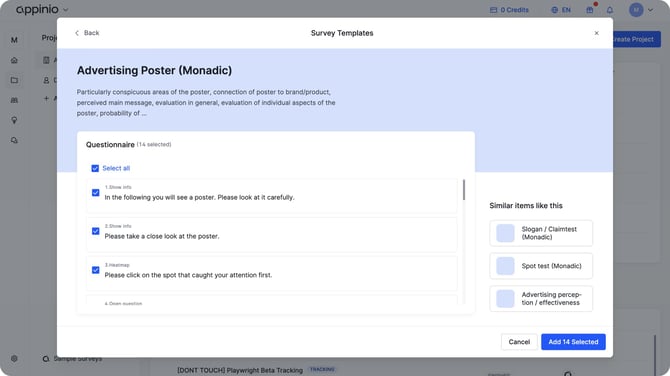Click 'Sample Surveys' label in background
The image size is (670, 376).
coord(78,359)
